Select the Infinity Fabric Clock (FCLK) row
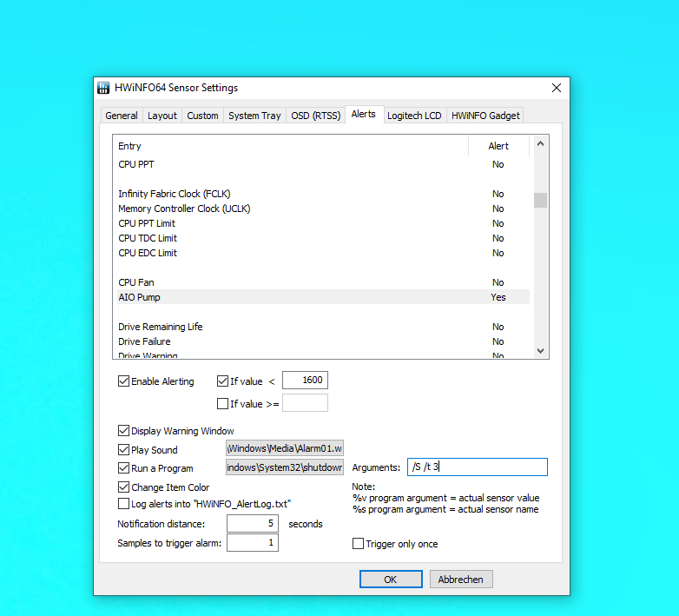 [x=323, y=194]
